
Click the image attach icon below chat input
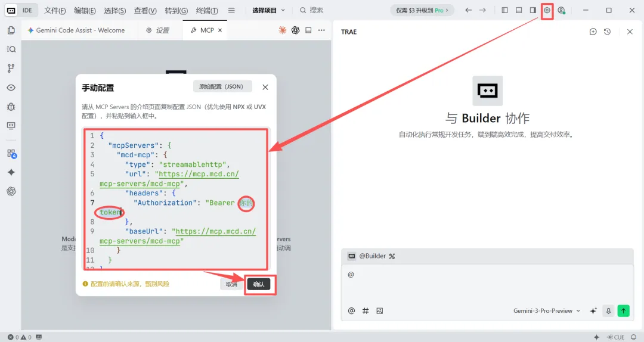379,311
